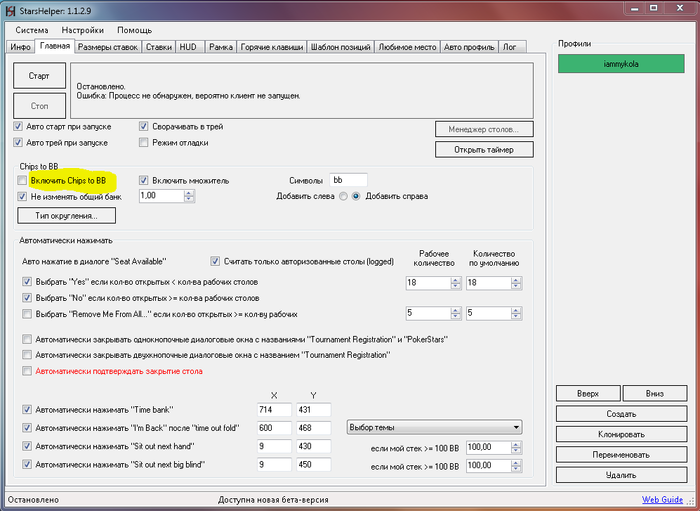Switch to the Лог tab

coord(512,47)
